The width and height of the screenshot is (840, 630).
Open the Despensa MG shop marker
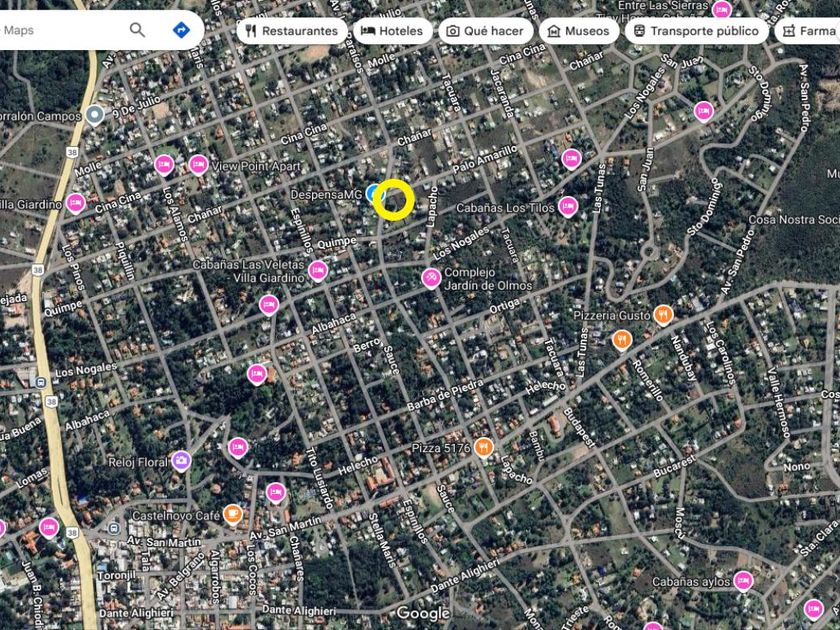373,192
